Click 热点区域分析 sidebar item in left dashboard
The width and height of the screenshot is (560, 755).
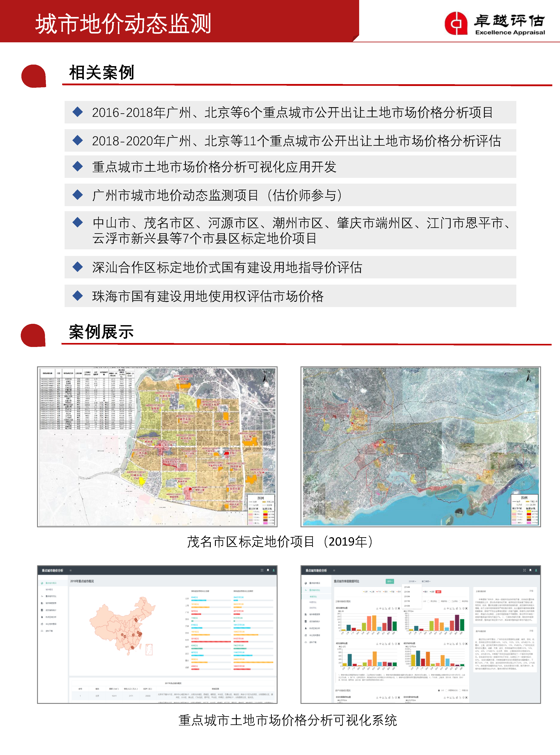[51, 617]
